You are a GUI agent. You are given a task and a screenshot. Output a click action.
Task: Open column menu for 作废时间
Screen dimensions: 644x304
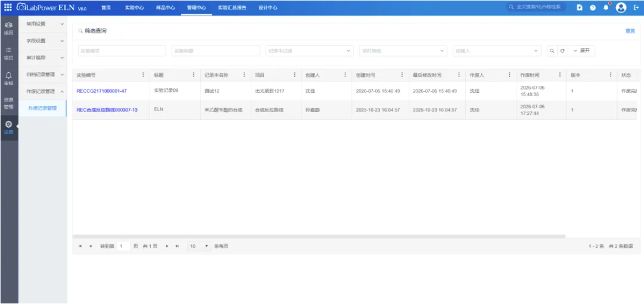coord(560,75)
